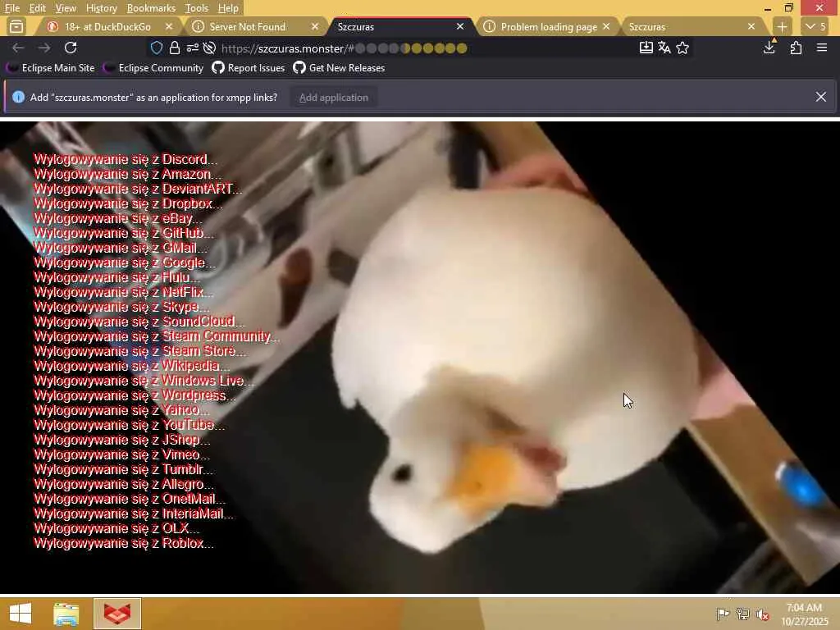Open Eclipse Community bookmark
840x630 pixels.
[153, 68]
